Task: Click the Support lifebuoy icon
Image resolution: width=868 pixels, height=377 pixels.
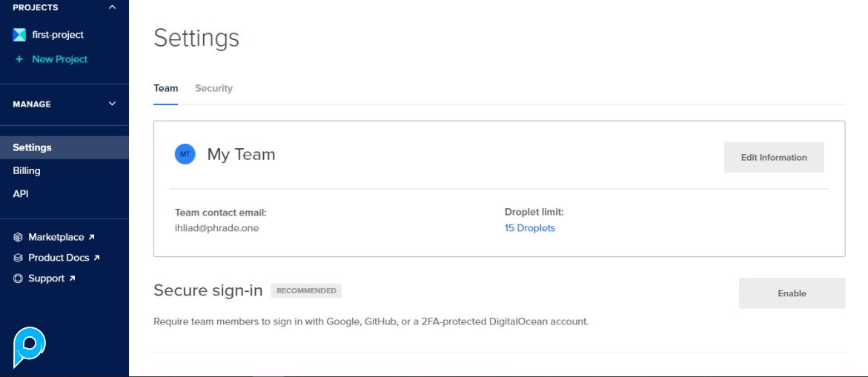Action: (x=19, y=279)
